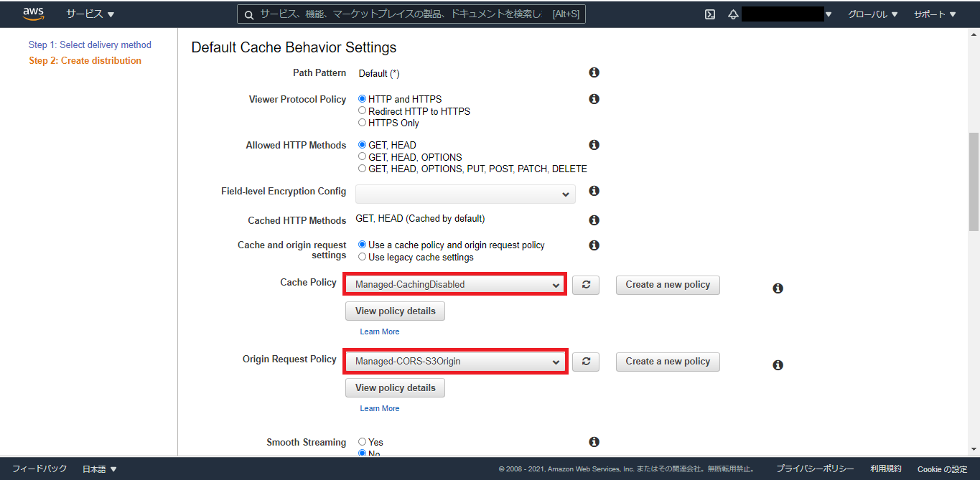Open 利用規約 terms of use link

(x=886, y=469)
